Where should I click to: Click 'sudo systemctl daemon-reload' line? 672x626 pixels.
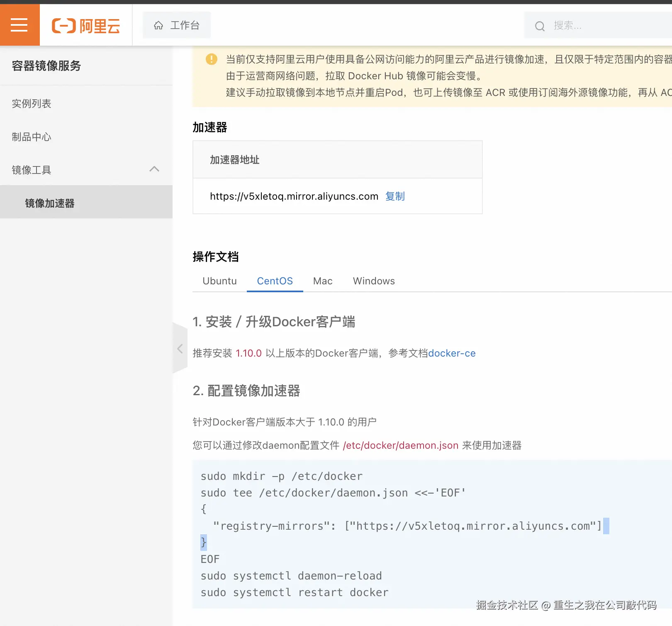pyautogui.click(x=291, y=576)
